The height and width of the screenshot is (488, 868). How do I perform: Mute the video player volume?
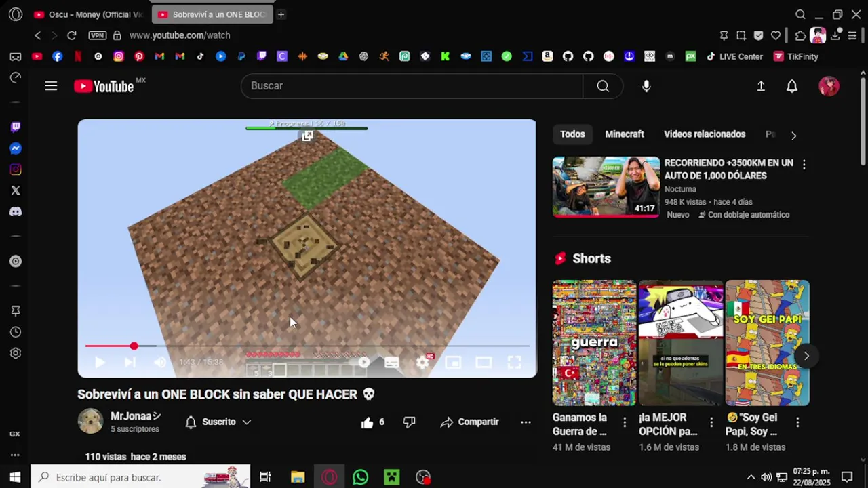[x=160, y=363]
